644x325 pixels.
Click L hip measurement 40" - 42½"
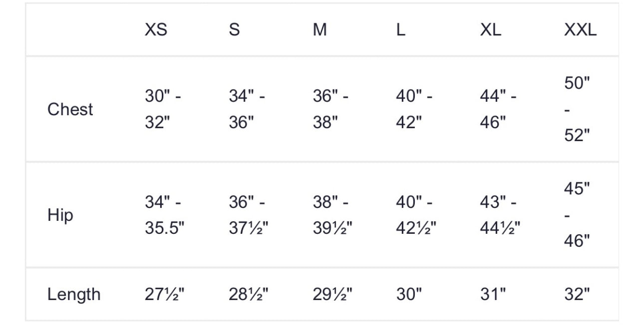click(416, 215)
